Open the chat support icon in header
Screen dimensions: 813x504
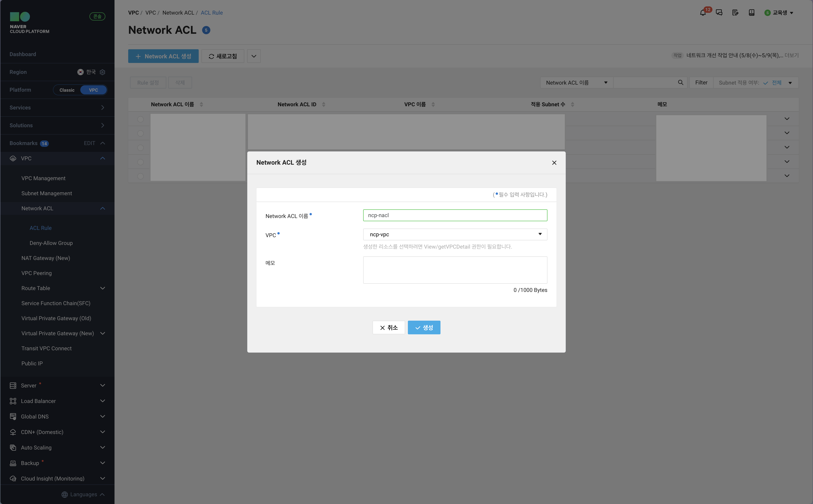pos(719,13)
